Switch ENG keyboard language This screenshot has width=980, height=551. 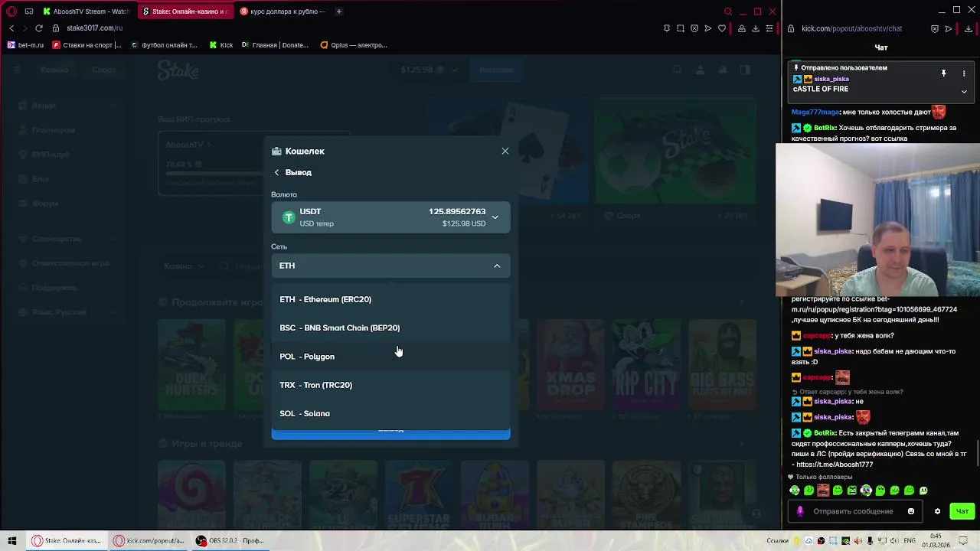[909, 540]
